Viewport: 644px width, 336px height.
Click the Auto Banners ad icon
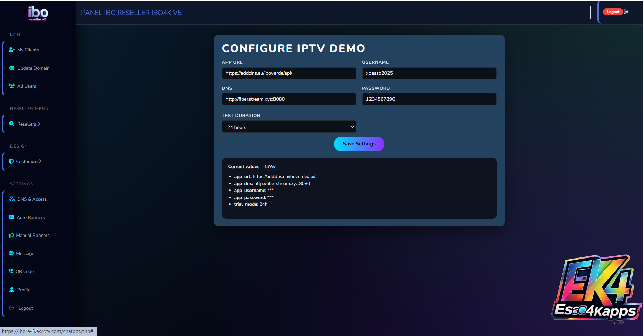coord(11,217)
